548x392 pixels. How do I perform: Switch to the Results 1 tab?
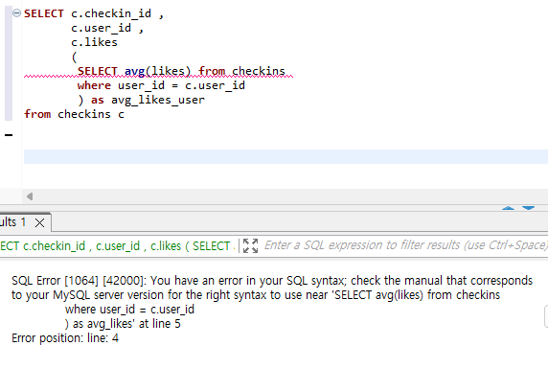[x=12, y=222]
